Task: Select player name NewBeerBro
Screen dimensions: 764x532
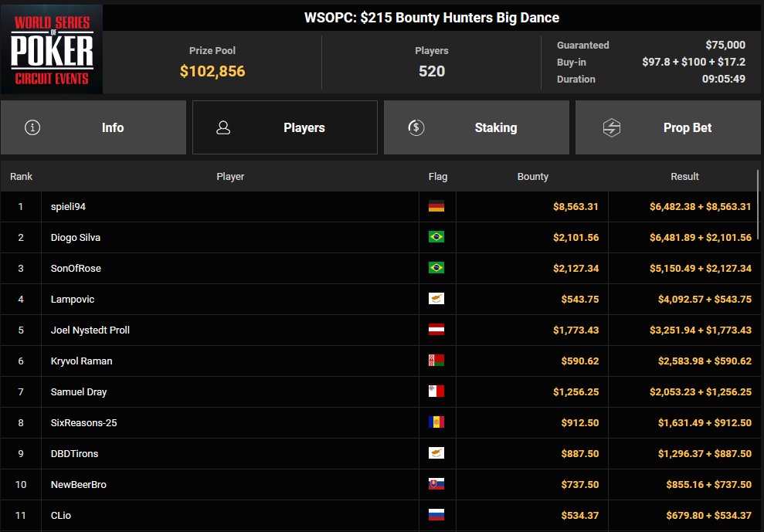Action: pos(78,484)
